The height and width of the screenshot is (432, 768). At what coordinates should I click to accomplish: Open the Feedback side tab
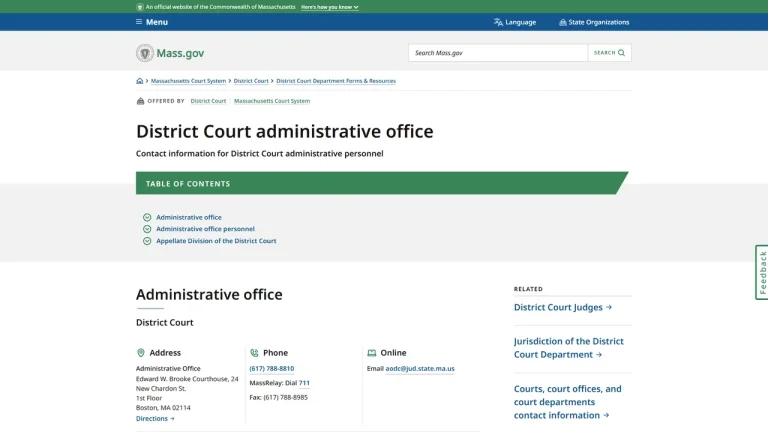point(762,272)
